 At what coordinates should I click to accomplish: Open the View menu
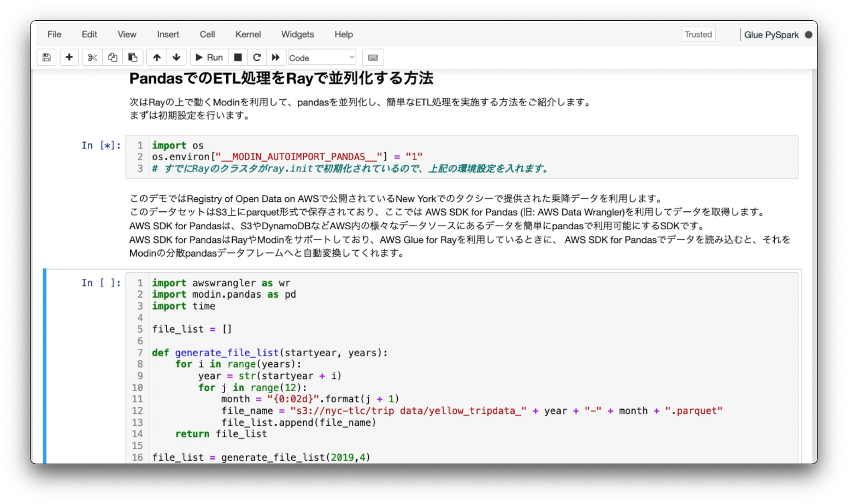coord(127,34)
